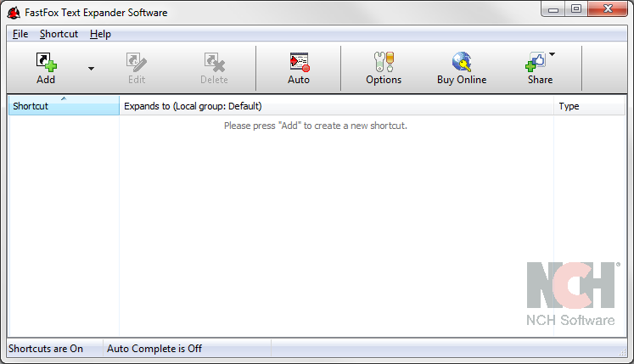634x364 pixels.
Task: Click the Auto Complete is Off status text
Action: (154, 349)
